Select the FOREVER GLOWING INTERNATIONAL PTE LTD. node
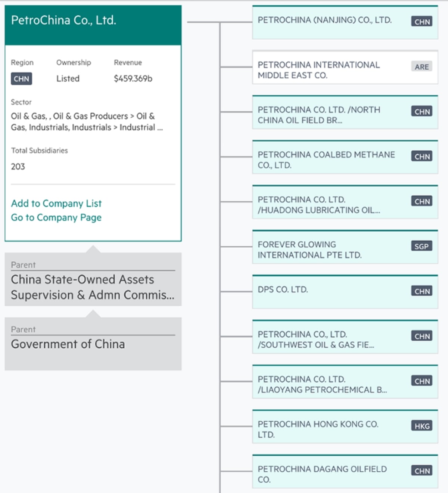This screenshot has height=493, width=448. coord(345,247)
